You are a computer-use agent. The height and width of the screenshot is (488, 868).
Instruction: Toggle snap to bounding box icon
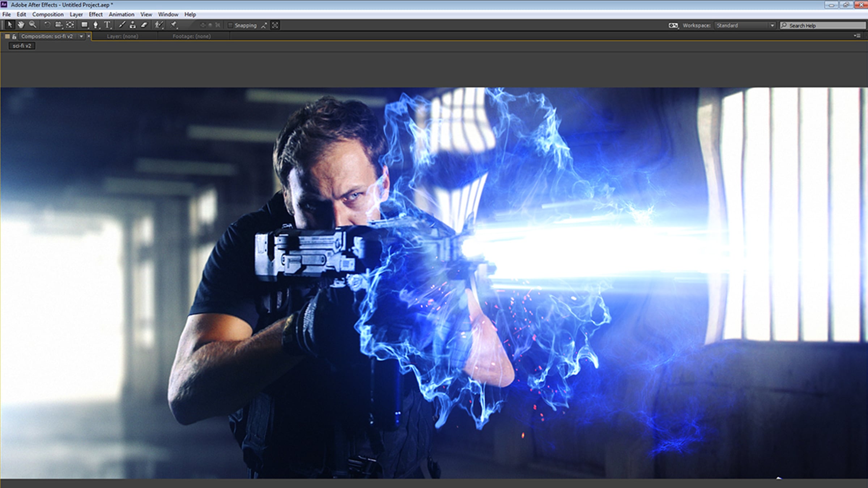point(275,25)
